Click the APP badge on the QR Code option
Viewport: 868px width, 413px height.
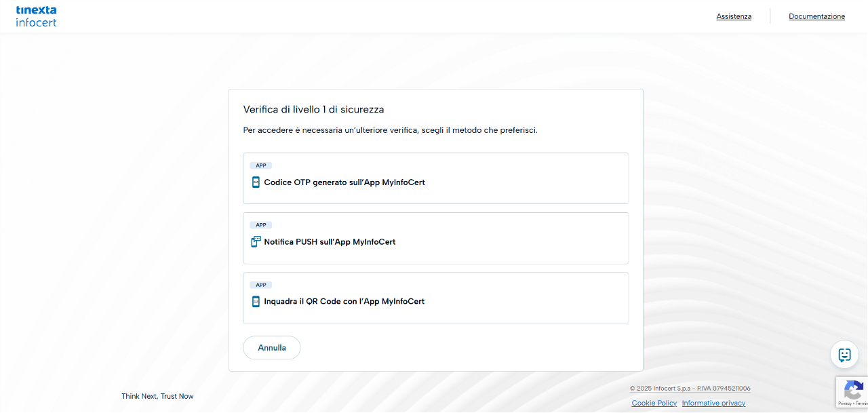point(261,285)
